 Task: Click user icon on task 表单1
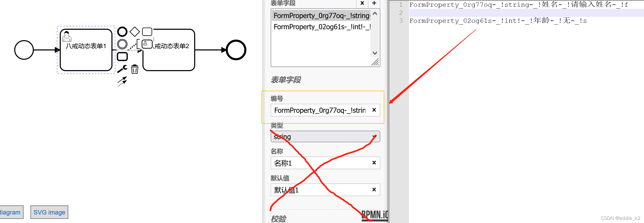[x=67, y=36]
